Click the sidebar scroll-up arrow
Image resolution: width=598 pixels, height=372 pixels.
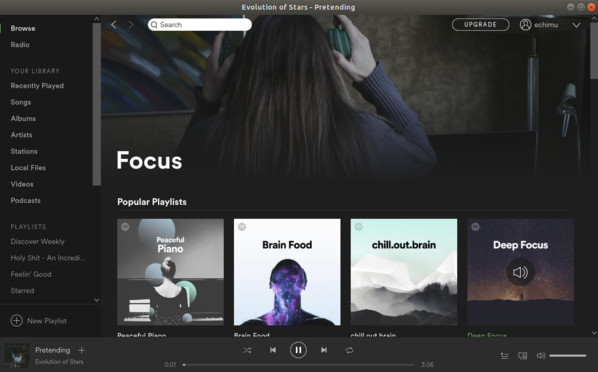tap(96, 18)
